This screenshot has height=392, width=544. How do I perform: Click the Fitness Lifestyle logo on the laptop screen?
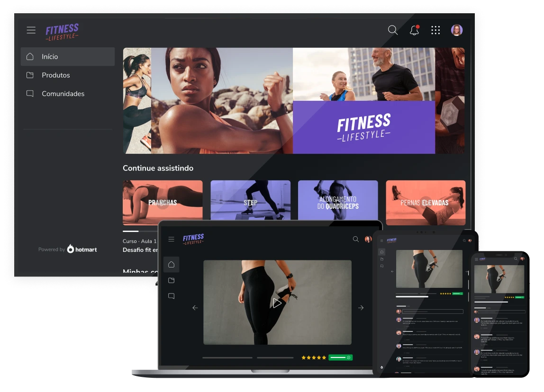(x=193, y=239)
